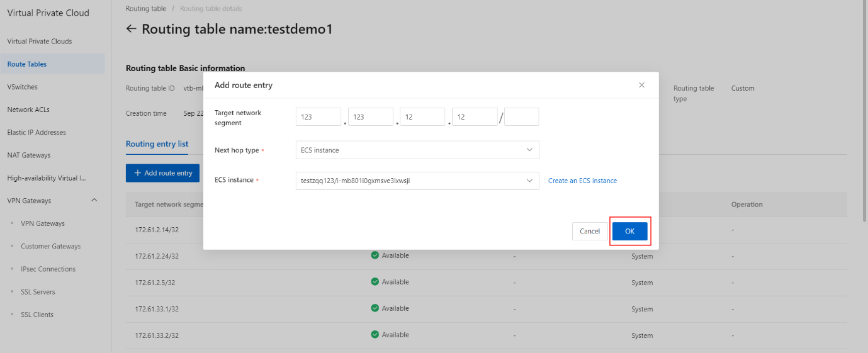Click the Virtual Private Cloud sidebar title
The width and height of the screenshot is (868, 353).
48,13
